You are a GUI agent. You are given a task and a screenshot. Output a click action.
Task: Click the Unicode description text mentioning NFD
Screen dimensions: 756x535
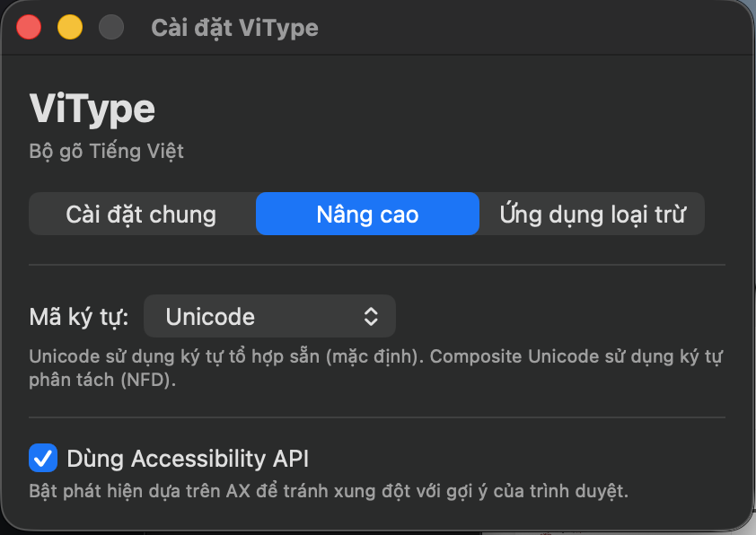375,368
